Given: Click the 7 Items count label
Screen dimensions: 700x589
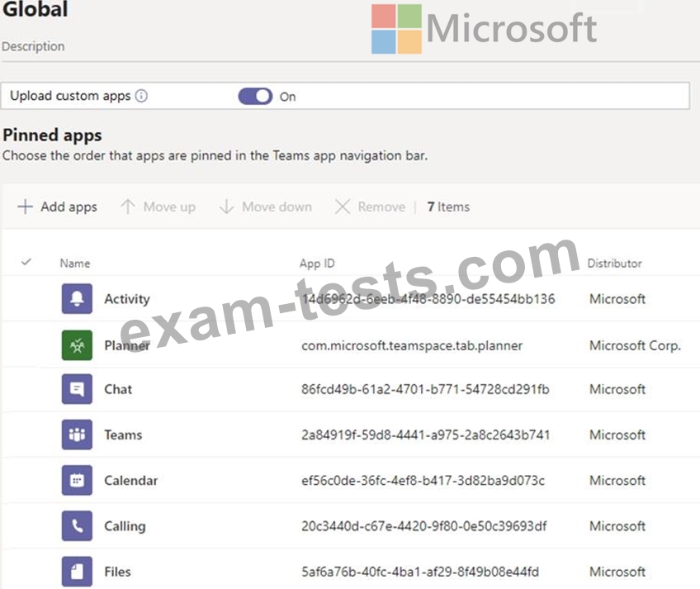Looking at the screenshot, I should tap(448, 207).
